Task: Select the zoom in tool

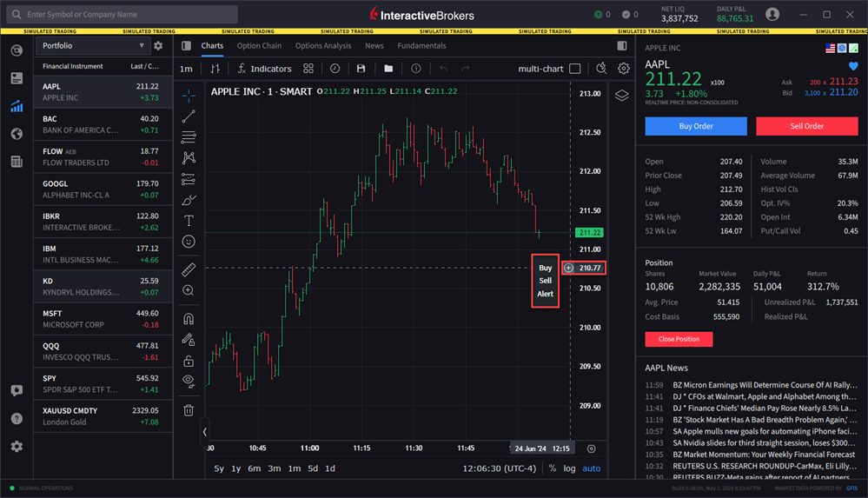Action: point(189,290)
